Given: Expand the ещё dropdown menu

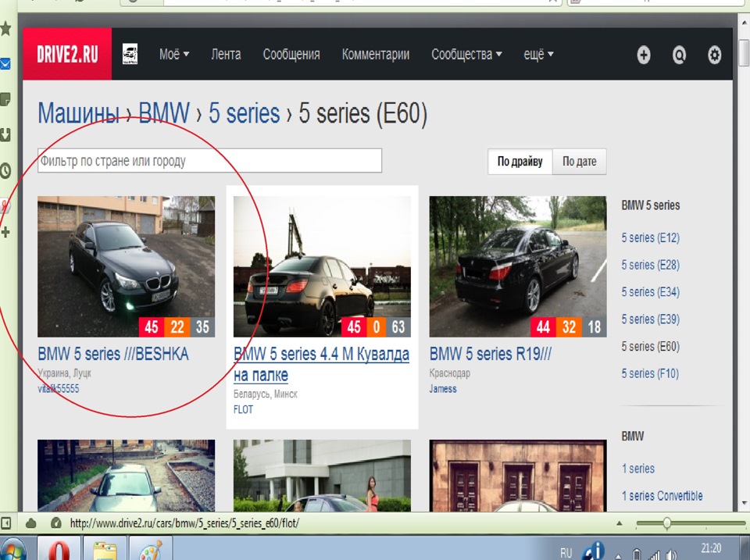Looking at the screenshot, I should [x=538, y=54].
